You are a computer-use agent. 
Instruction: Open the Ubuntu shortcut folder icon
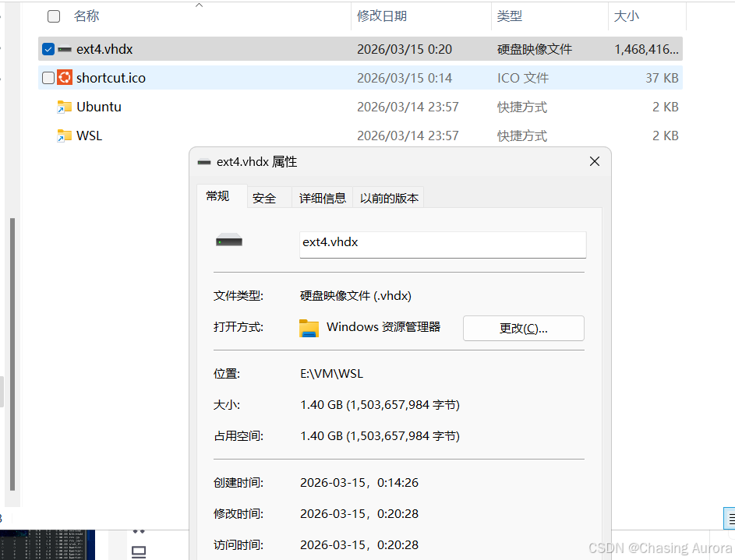[64, 106]
